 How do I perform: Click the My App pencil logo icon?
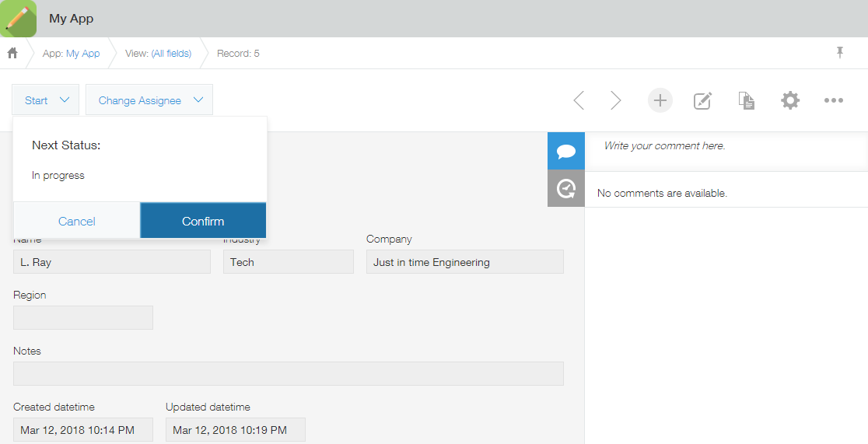(x=18, y=18)
